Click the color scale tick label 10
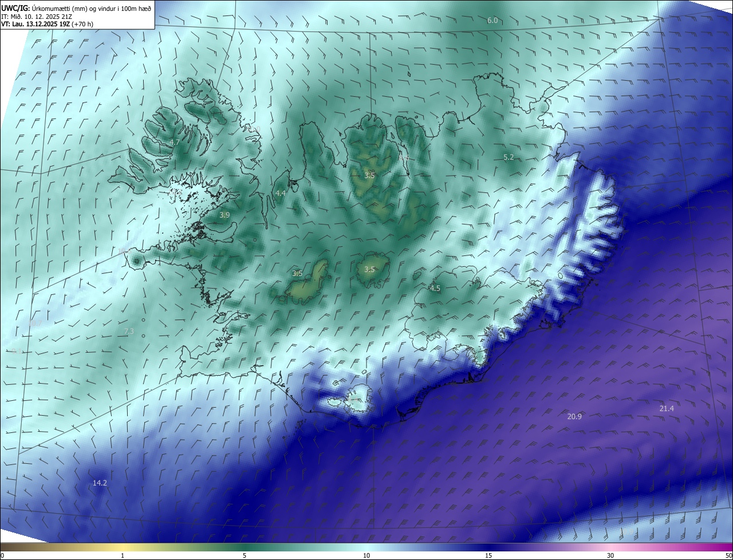This screenshot has width=733, height=560. (x=366, y=555)
